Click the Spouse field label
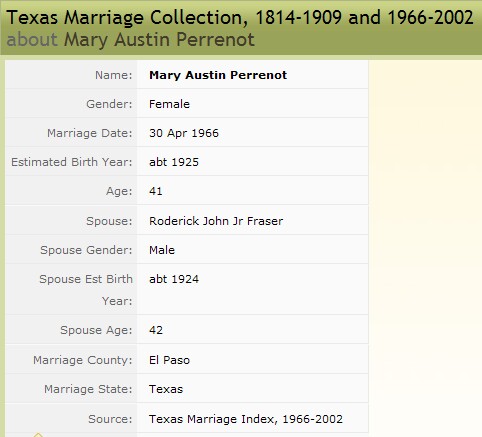This screenshot has height=437, width=482. pyautogui.click(x=109, y=221)
